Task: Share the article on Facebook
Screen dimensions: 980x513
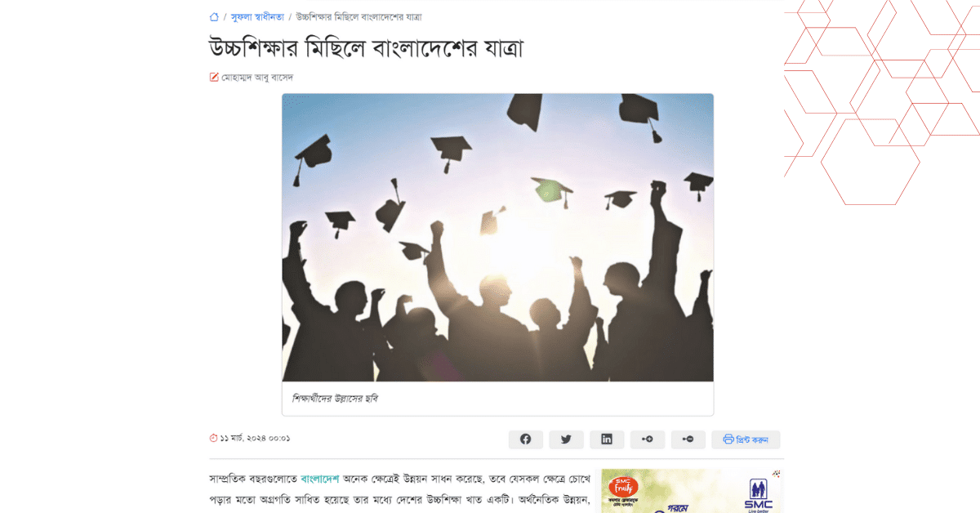Action: pyautogui.click(x=526, y=439)
